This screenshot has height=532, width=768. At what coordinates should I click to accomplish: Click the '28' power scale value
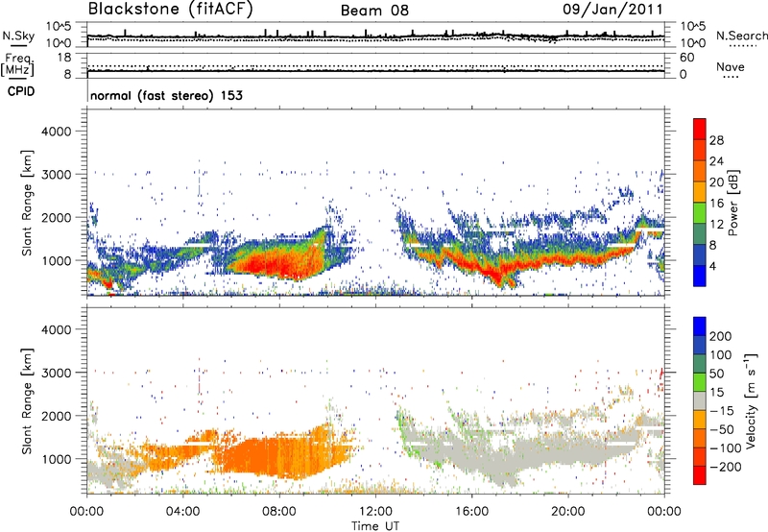click(716, 140)
